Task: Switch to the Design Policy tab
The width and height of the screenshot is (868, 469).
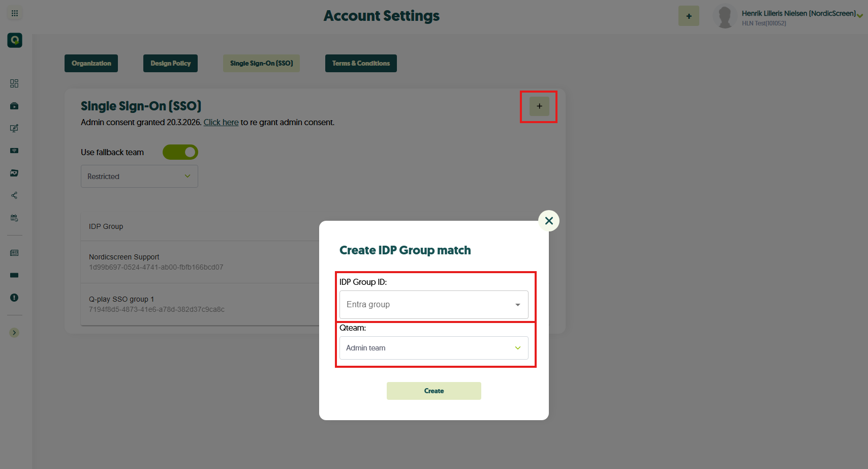Action: point(170,64)
